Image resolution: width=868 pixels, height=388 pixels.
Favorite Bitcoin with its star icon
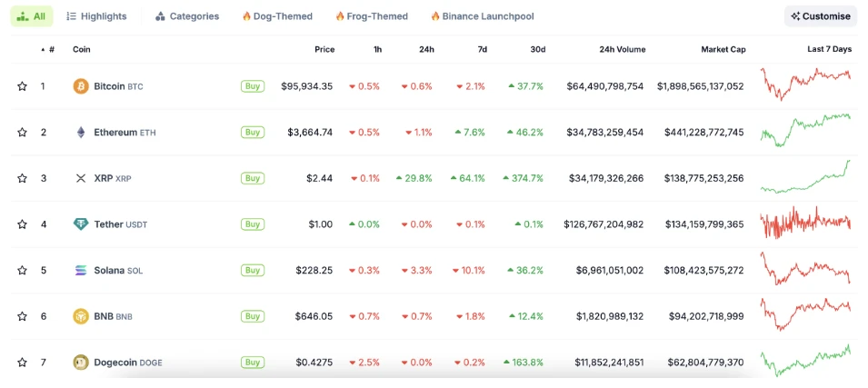tap(22, 86)
